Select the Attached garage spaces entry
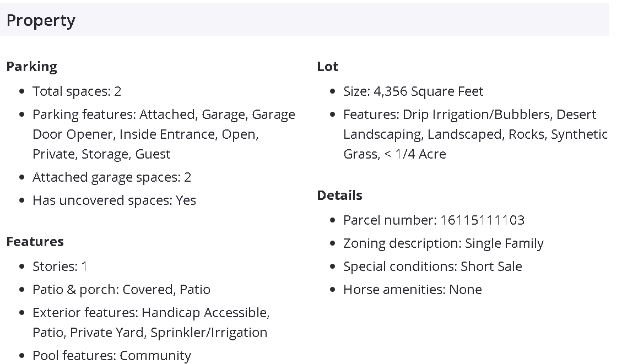 112,177
